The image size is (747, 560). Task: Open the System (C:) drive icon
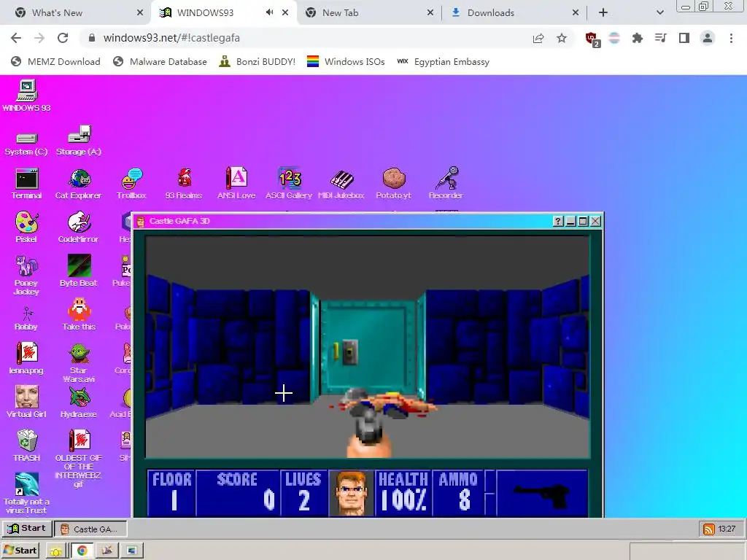(x=26, y=143)
